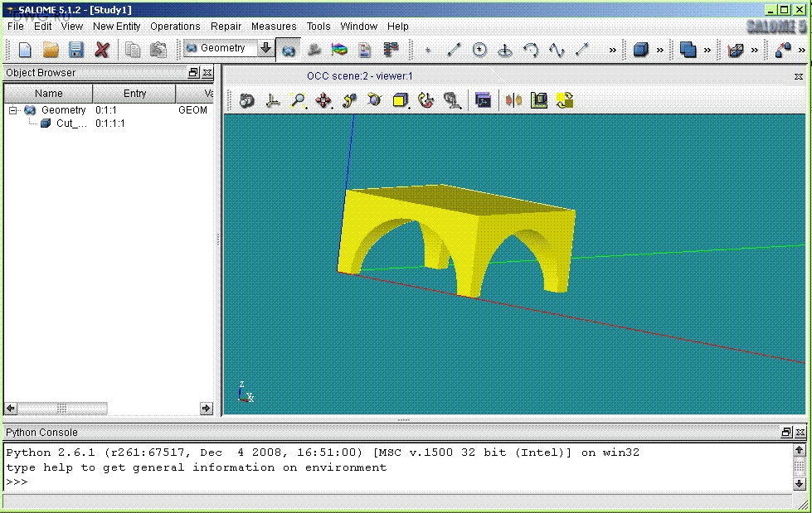Toggle the trihedron axes display
The image size is (812, 513).
pyautogui.click(x=272, y=100)
